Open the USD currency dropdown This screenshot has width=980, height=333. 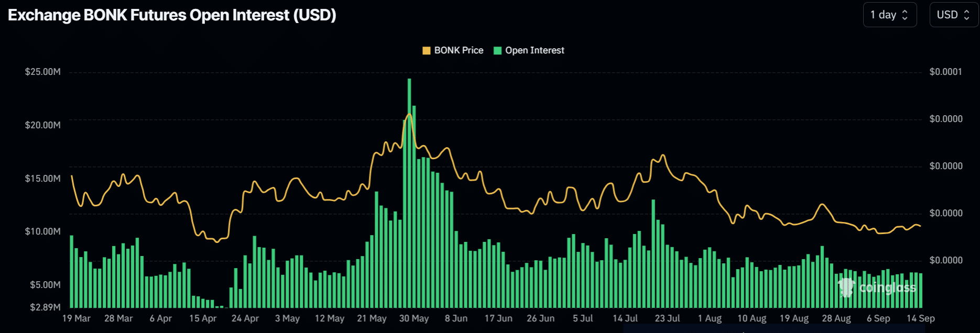[x=953, y=15]
